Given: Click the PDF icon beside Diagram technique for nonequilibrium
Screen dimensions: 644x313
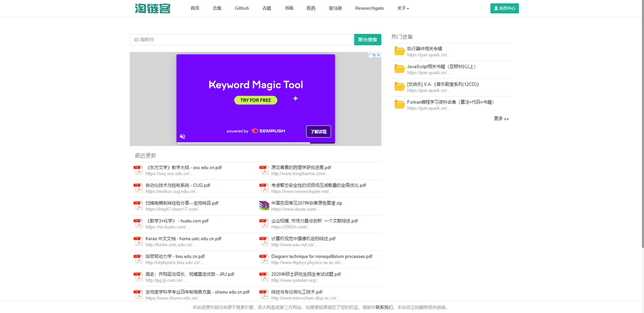Looking at the screenshot, I should [x=264, y=259].
